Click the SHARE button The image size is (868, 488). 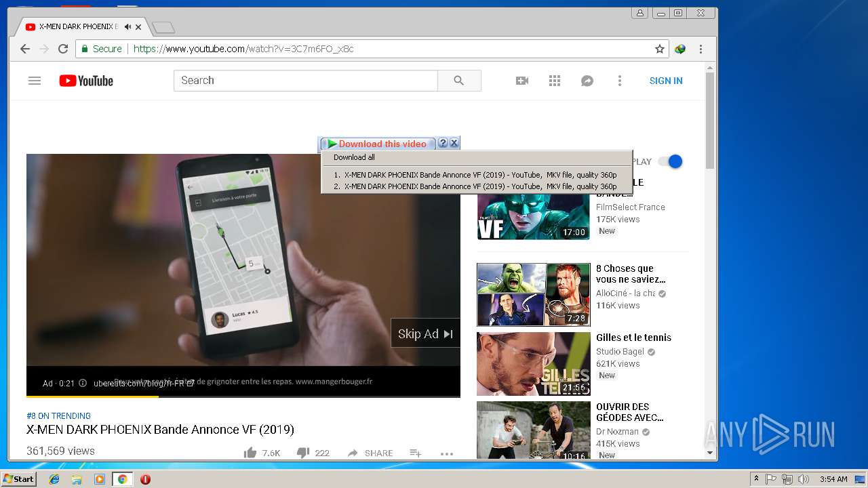(370, 453)
